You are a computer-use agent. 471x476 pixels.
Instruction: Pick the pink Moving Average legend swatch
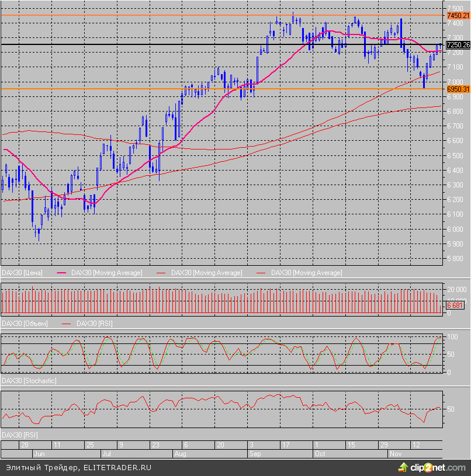click(x=62, y=273)
